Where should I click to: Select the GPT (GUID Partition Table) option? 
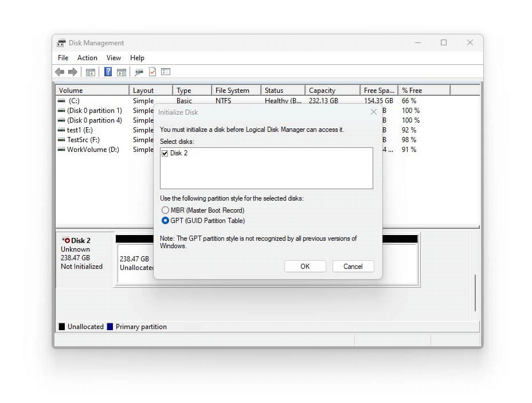coord(166,221)
